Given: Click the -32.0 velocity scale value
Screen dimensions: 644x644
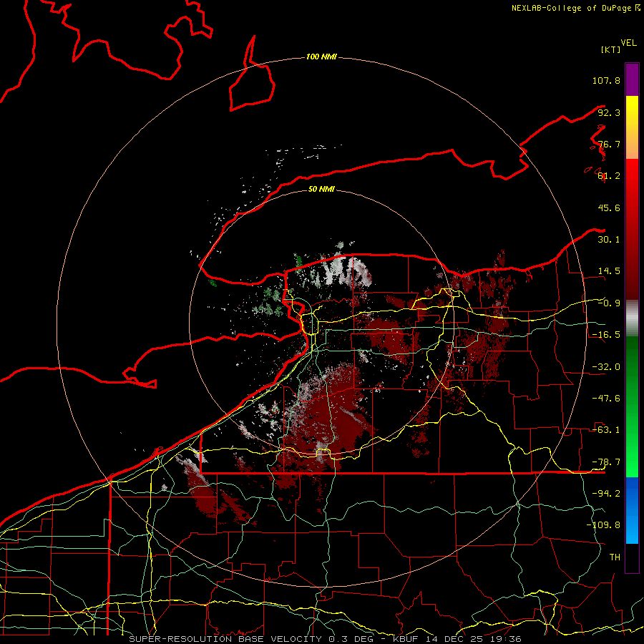Looking at the screenshot, I should (x=606, y=367).
